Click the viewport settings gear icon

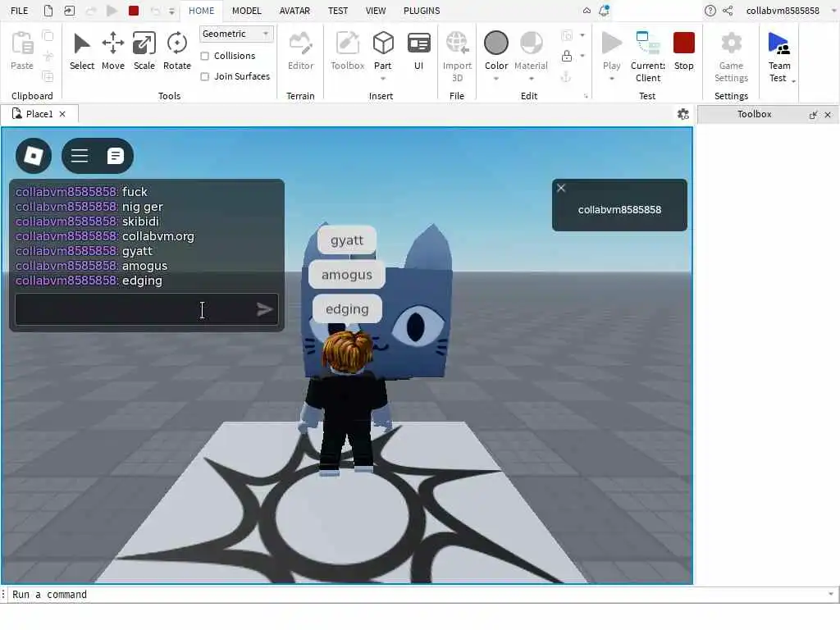click(682, 114)
